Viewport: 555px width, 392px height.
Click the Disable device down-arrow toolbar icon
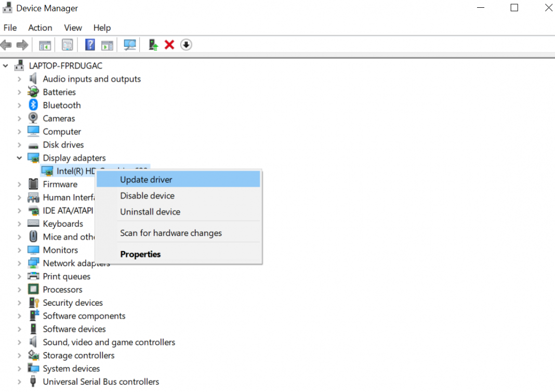[x=186, y=45]
